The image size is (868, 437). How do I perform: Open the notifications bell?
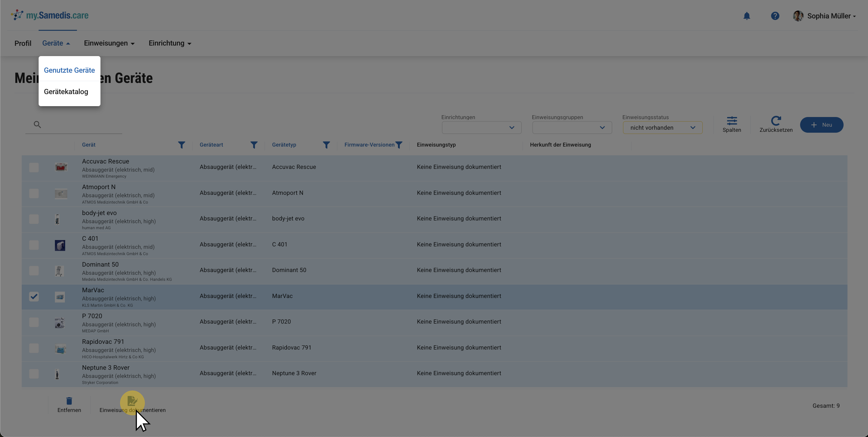pos(747,16)
